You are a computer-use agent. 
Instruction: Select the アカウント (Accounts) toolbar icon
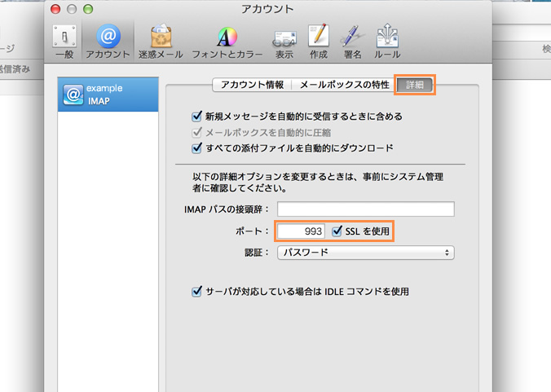(x=108, y=42)
